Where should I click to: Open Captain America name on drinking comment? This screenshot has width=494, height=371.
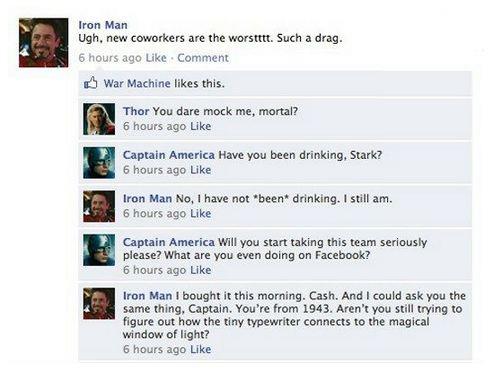(169, 155)
